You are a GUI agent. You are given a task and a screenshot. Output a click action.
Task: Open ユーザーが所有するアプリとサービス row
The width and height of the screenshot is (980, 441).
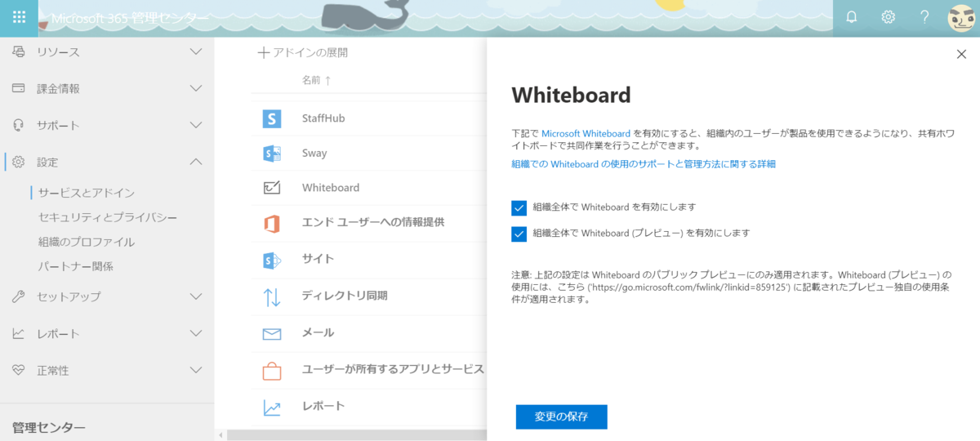click(370, 370)
